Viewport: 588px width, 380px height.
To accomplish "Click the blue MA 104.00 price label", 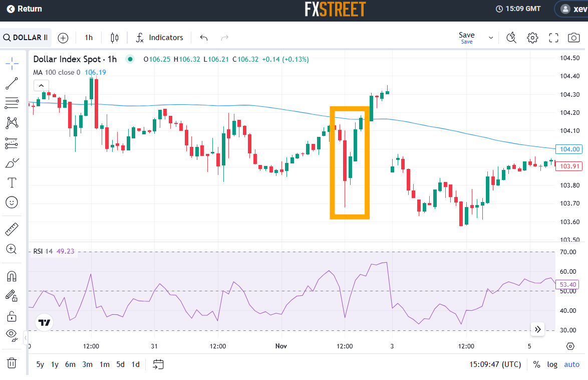I will point(569,149).
